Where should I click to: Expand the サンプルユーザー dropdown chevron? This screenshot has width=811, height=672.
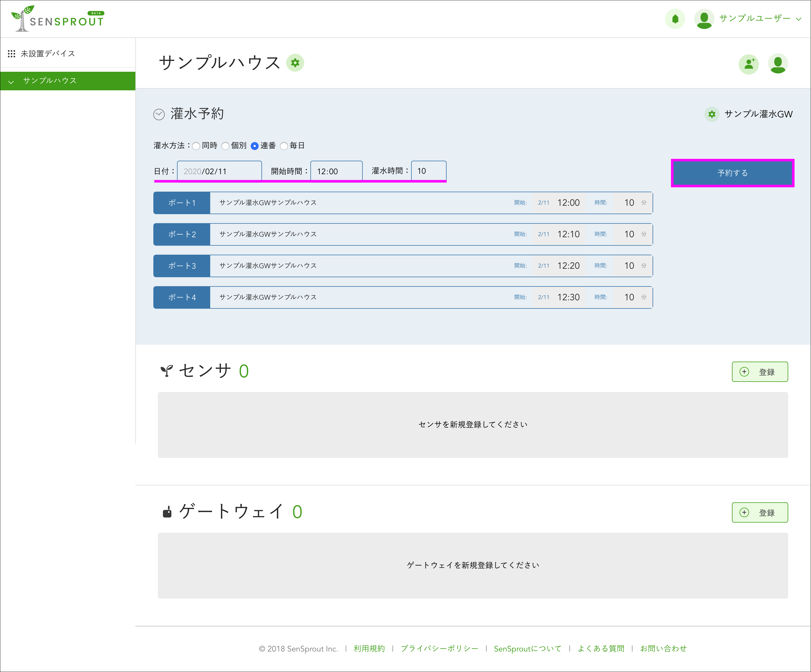pyautogui.click(x=799, y=19)
